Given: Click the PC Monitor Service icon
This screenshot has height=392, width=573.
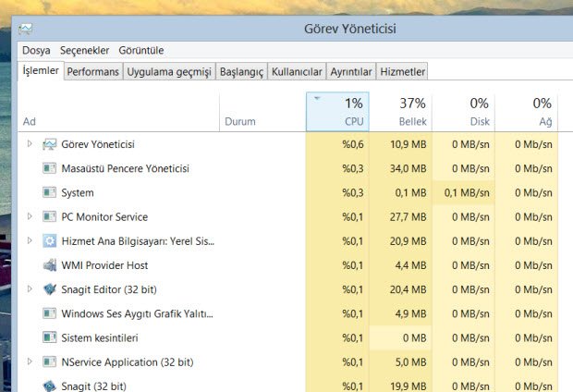Looking at the screenshot, I should tap(50, 216).
